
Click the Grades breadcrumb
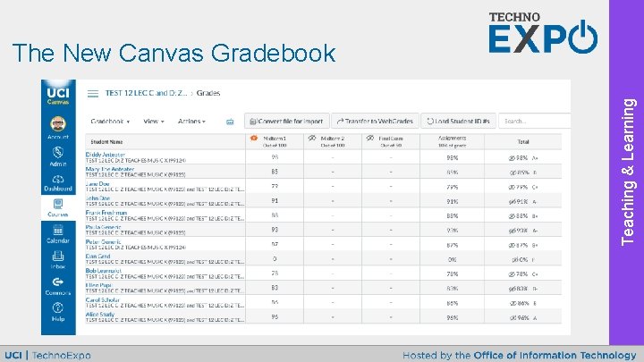pyautogui.click(x=208, y=93)
